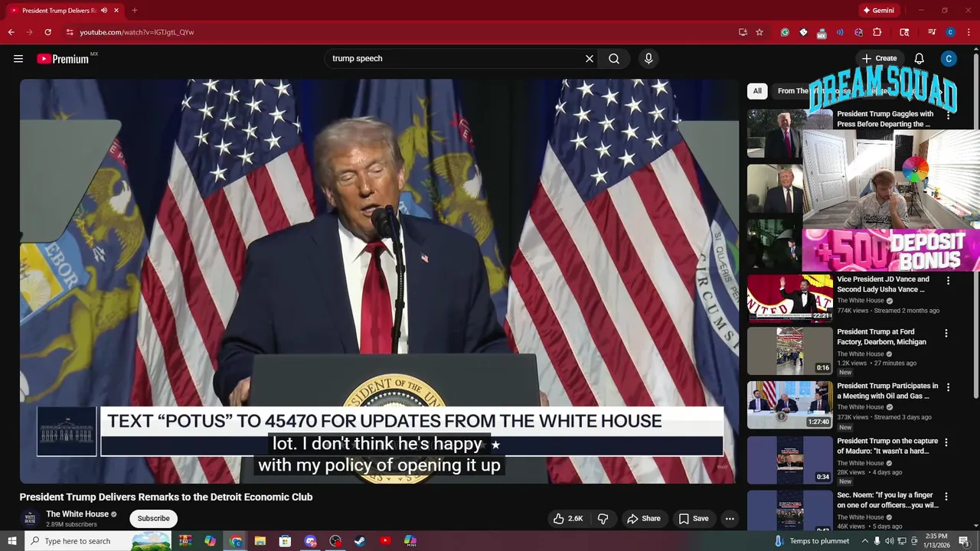This screenshot has height=551, width=980.
Task: Select the President Trump Delivers tab
Action: 64,11
